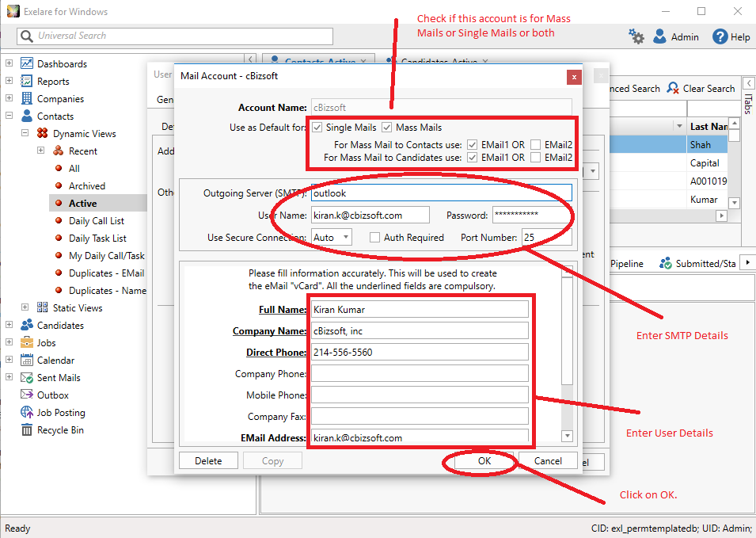The image size is (756, 538).
Task: Click the Job Posting globe icon
Action: click(26, 412)
